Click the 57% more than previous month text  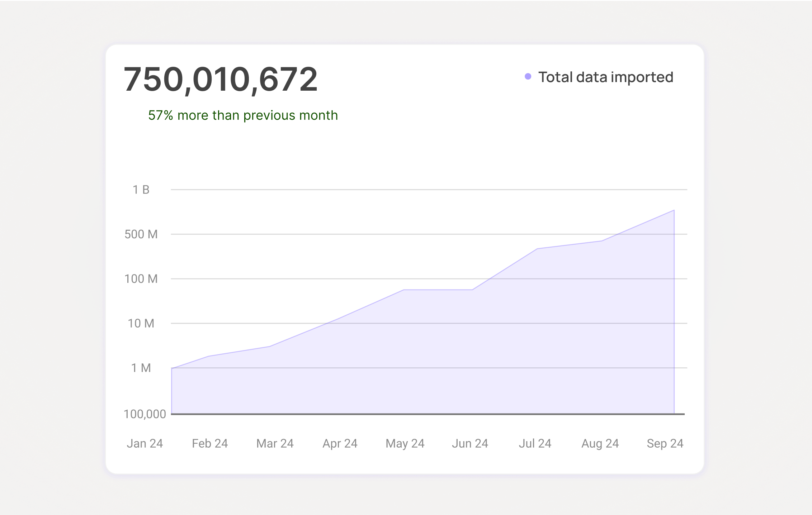coord(243,115)
